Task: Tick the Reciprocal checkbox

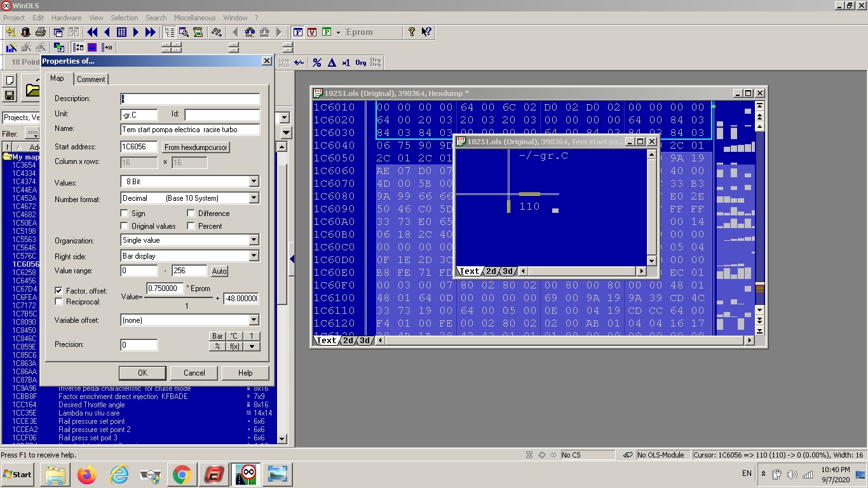Action: tap(59, 302)
